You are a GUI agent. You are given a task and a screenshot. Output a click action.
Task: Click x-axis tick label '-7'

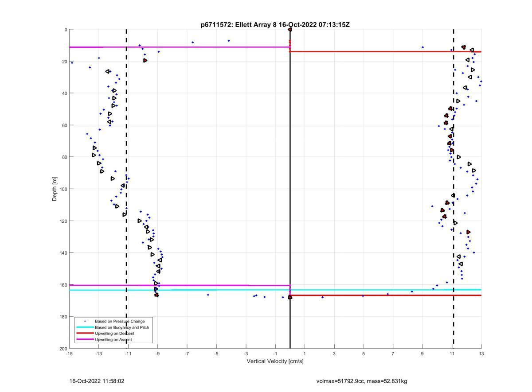tap(187, 354)
